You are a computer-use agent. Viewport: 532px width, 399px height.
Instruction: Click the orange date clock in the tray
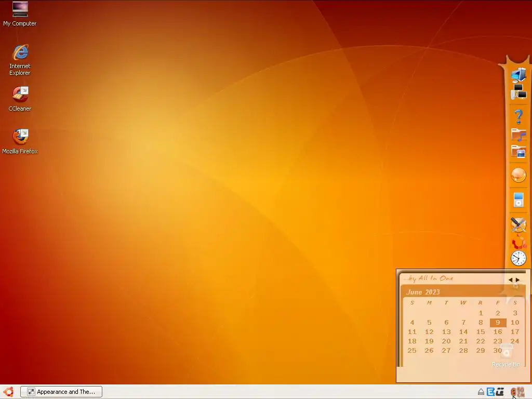(x=517, y=392)
